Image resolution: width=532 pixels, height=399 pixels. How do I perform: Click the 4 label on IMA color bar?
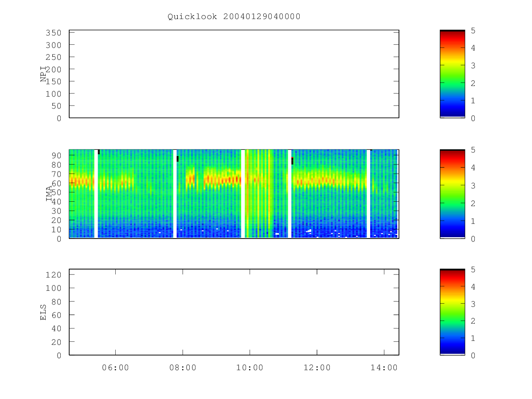coord(473,168)
